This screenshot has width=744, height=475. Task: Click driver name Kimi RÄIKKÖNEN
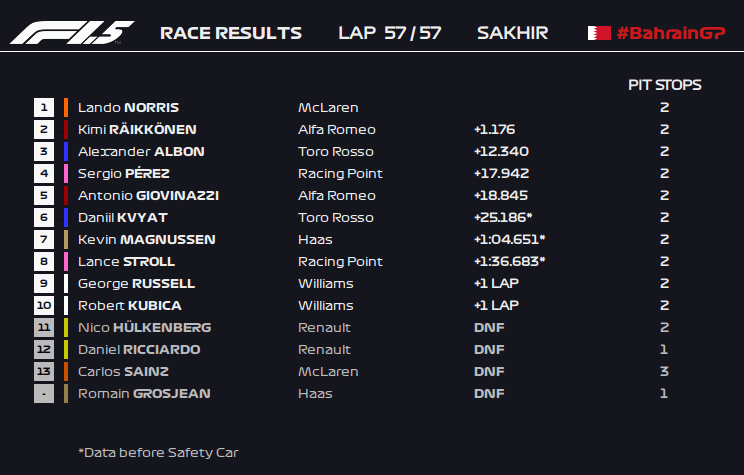(x=137, y=129)
